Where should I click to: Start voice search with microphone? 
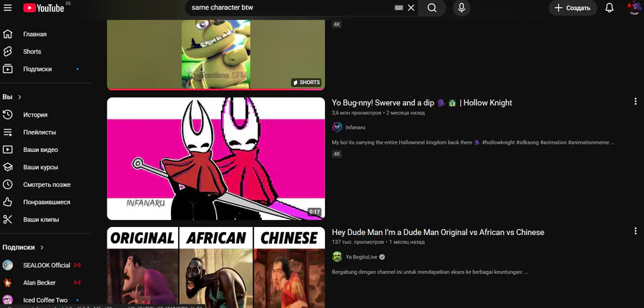[x=462, y=8]
